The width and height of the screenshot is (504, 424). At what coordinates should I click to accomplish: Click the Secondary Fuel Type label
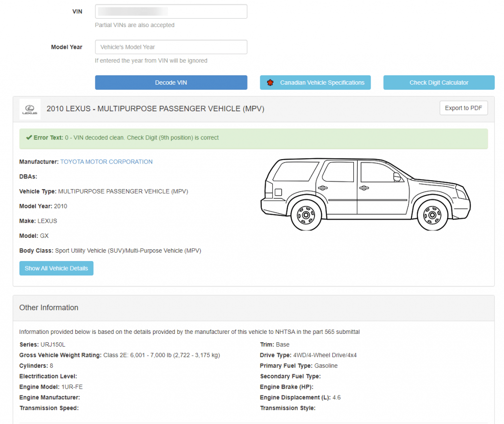coord(290,376)
